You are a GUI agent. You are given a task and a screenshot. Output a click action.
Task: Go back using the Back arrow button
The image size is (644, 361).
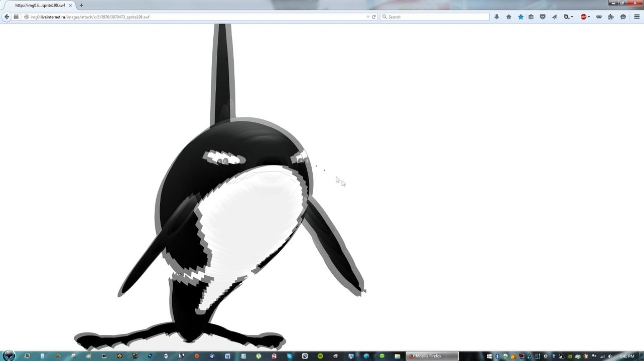point(7,17)
